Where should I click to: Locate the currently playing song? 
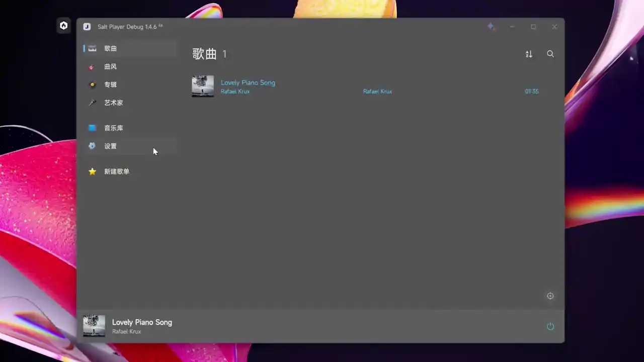(x=550, y=296)
